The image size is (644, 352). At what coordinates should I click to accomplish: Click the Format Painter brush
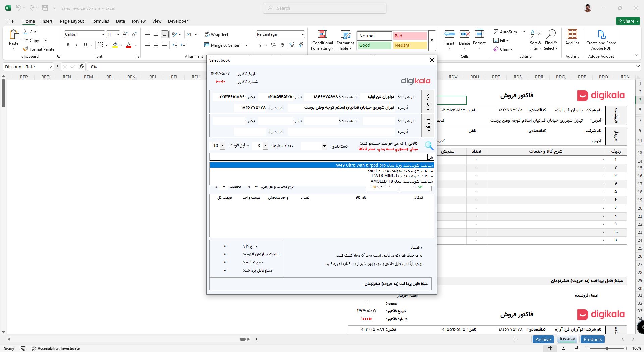pos(25,49)
